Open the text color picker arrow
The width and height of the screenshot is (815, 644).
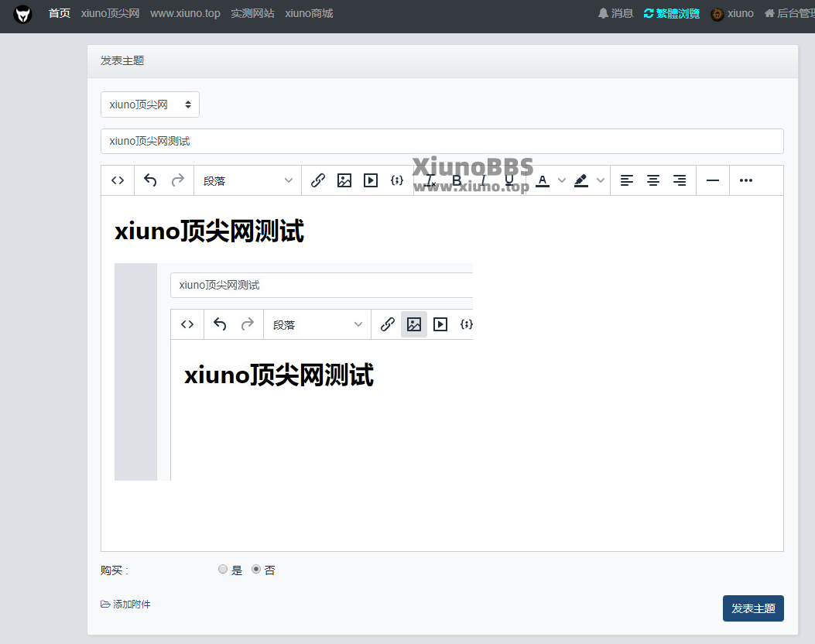click(562, 180)
